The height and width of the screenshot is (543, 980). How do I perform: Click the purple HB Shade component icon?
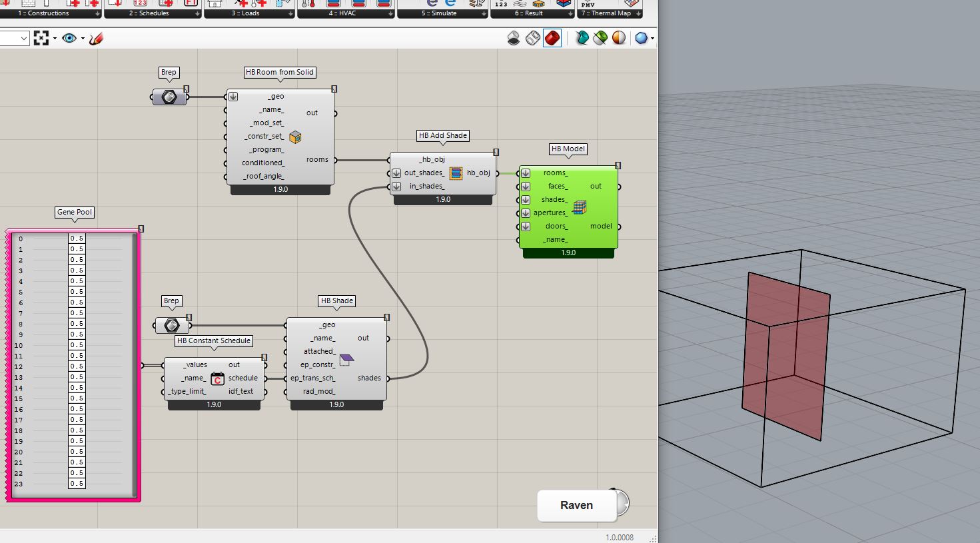pos(346,360)
